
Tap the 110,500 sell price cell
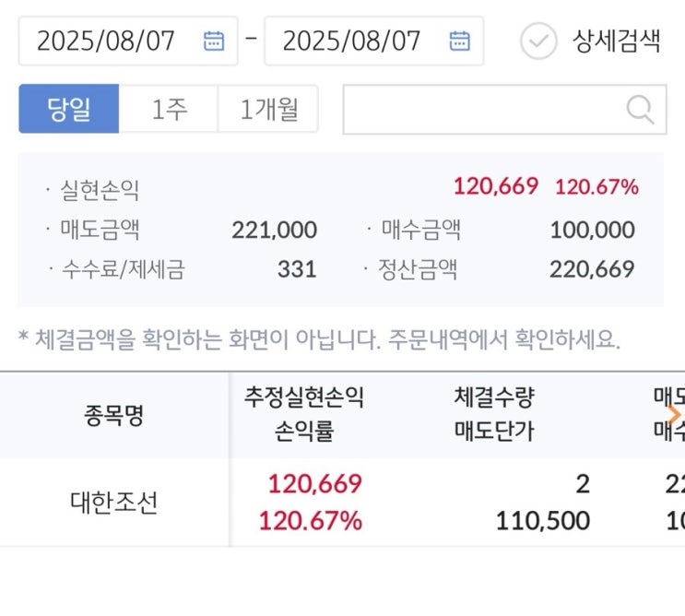(x=542, y=521)
